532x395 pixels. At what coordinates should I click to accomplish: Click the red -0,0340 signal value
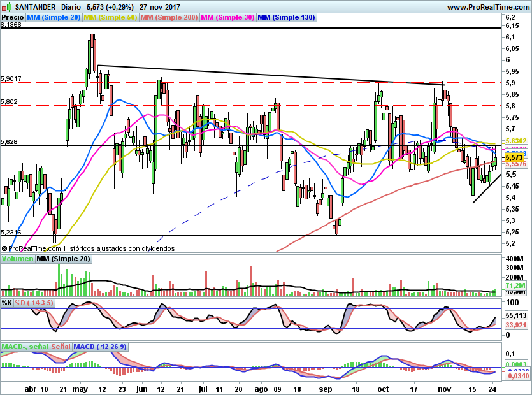[x=517, y=376]
